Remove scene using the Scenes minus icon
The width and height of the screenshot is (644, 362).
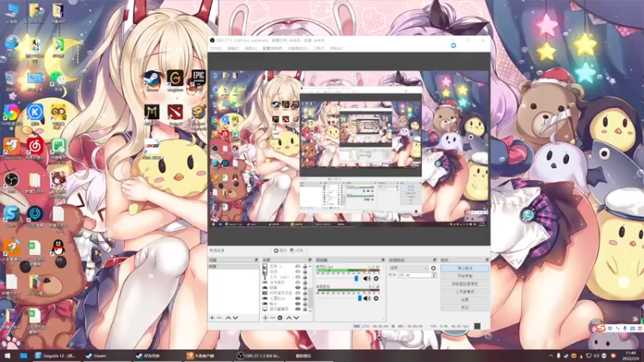219,318
